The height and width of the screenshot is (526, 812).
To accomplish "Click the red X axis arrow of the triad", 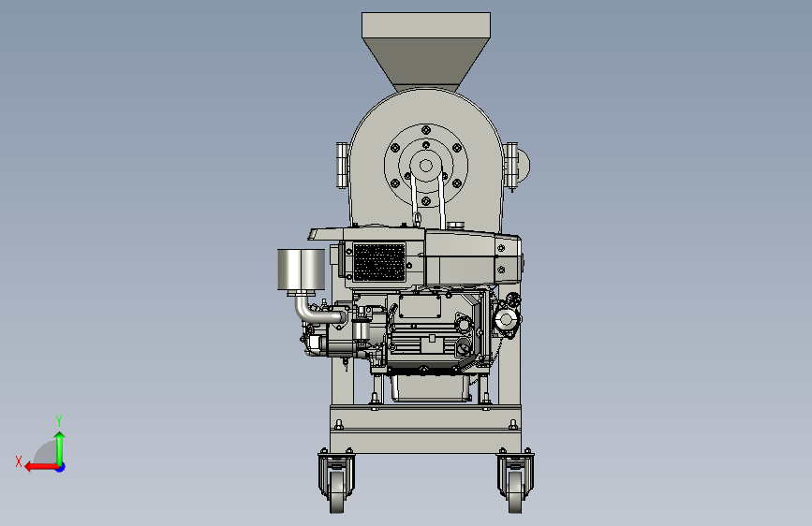I will click(40, 467).
